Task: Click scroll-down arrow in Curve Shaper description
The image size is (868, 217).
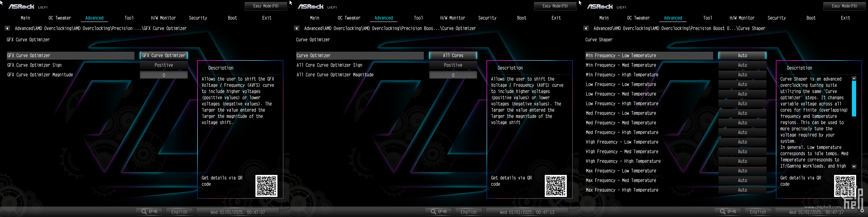Action: tap(854, 166)
